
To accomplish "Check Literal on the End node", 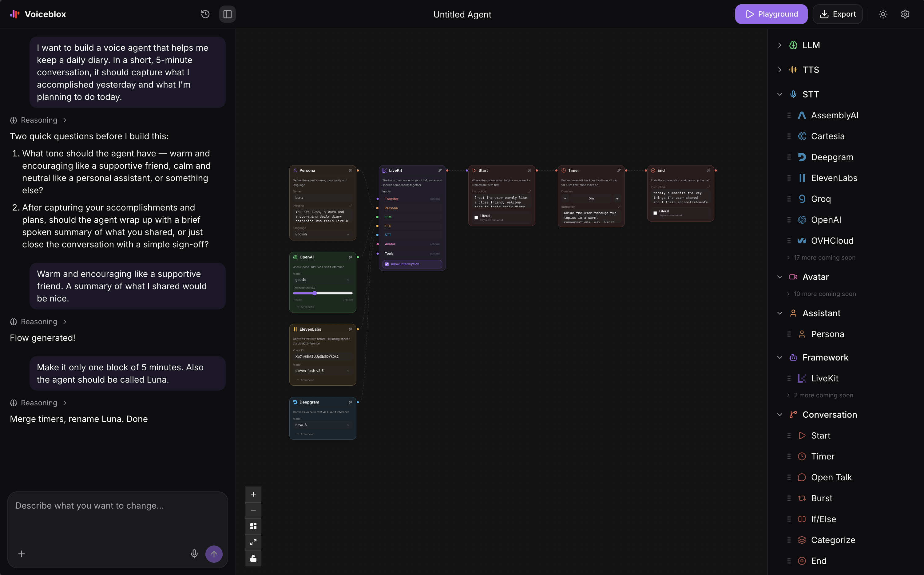I will (655, 213).
